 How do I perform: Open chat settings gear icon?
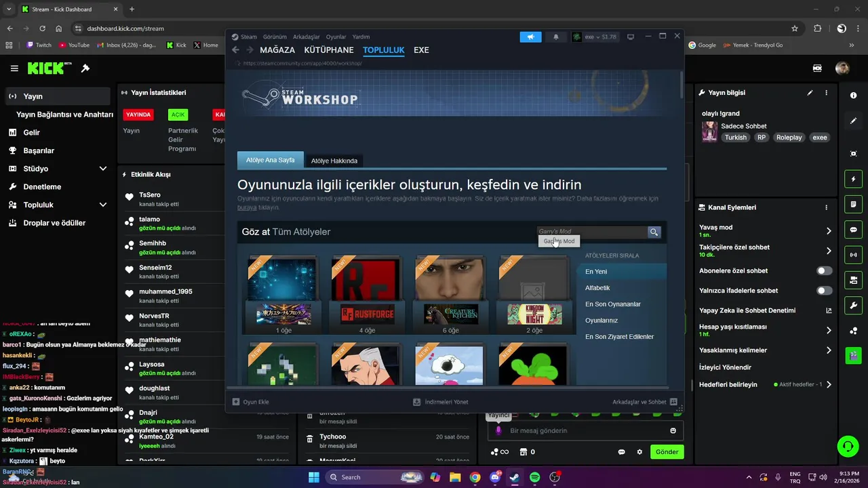pyautogui.click(x=639, y=452)
